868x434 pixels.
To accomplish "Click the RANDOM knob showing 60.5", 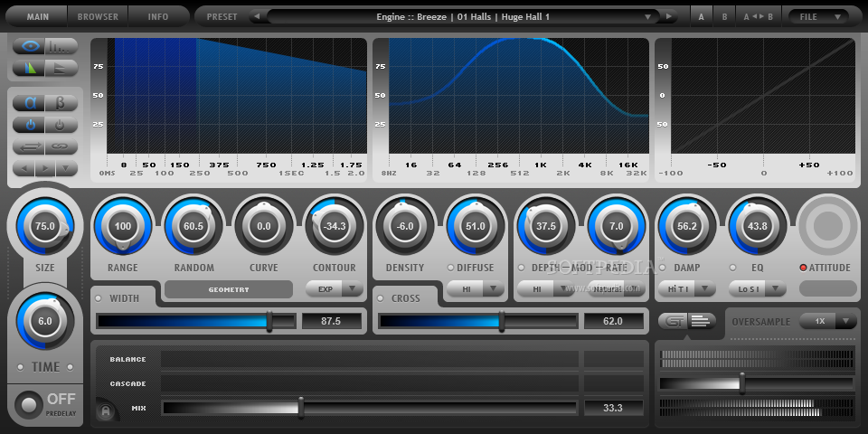I will 193,226.
